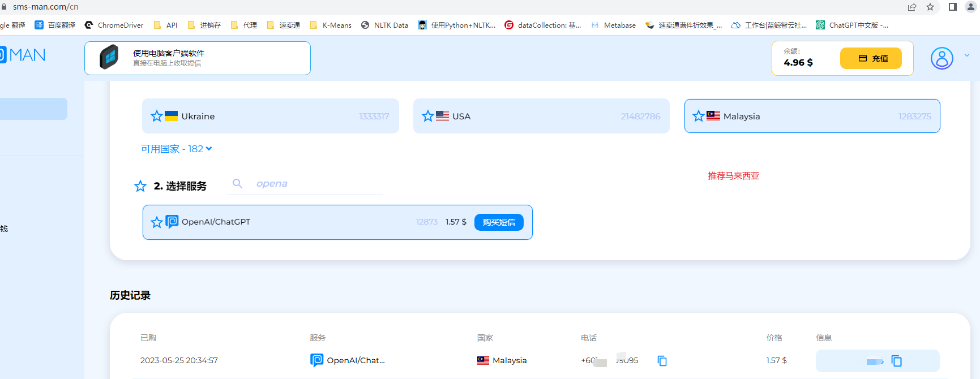Open the 百度翻译 bookmark
The image size is (980, 379).
click(x=55, y=25)
